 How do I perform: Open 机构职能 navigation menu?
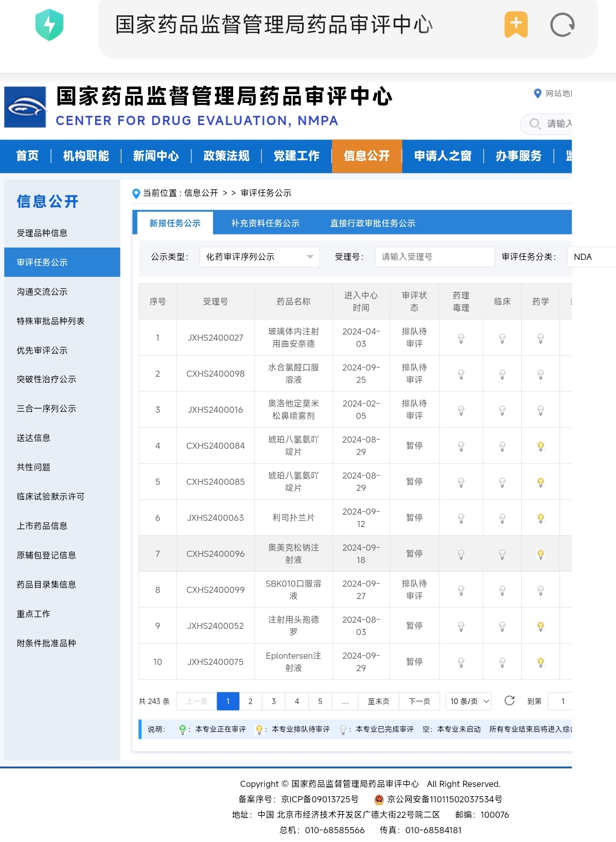[86, 156]
